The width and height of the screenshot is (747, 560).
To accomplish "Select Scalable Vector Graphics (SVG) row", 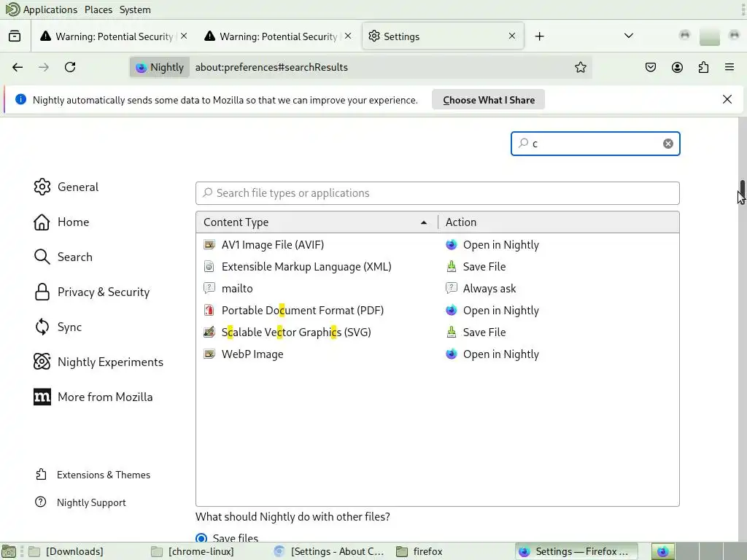I will 438,332.
